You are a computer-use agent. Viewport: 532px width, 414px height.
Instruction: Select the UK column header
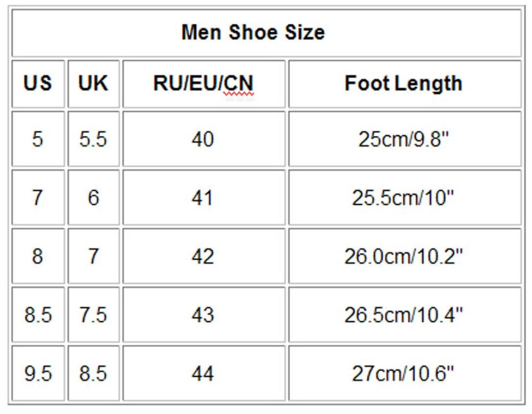[93, 84]
